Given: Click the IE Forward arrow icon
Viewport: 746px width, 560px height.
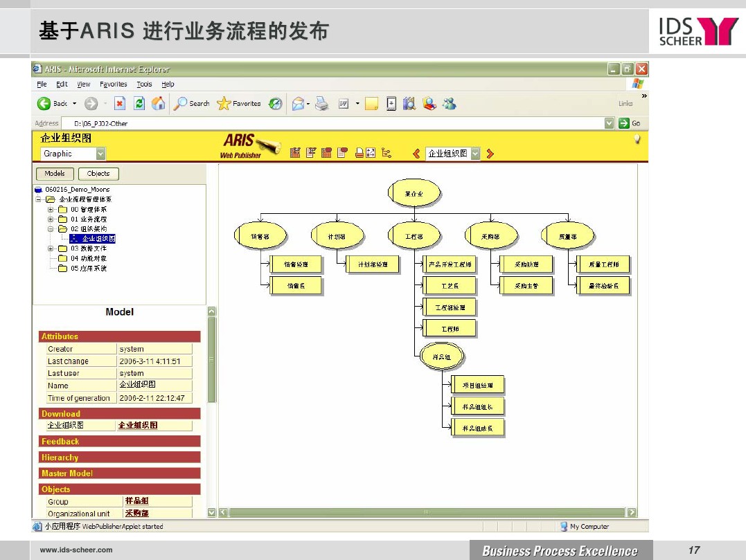Looking at the screenshot, I should [91, 104].
